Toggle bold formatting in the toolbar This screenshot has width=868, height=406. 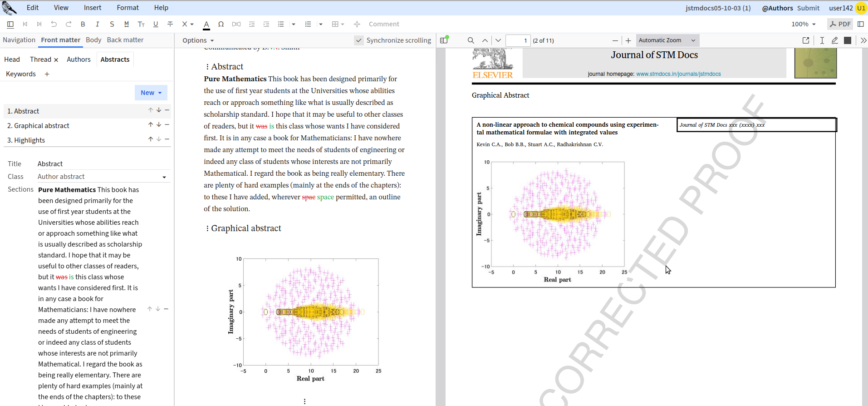[x=83, y=24]
